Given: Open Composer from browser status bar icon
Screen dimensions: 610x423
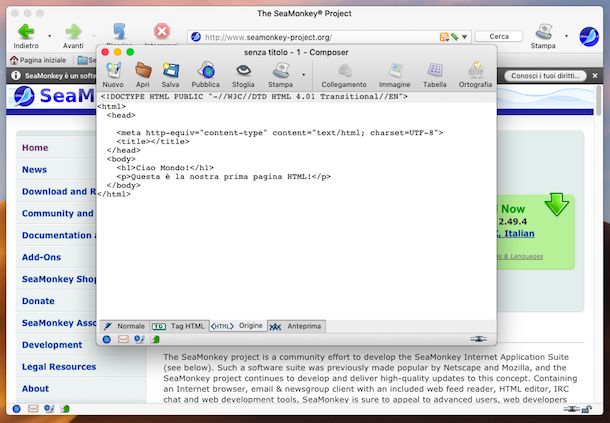Looking at the screenshot, I should 49,409.
